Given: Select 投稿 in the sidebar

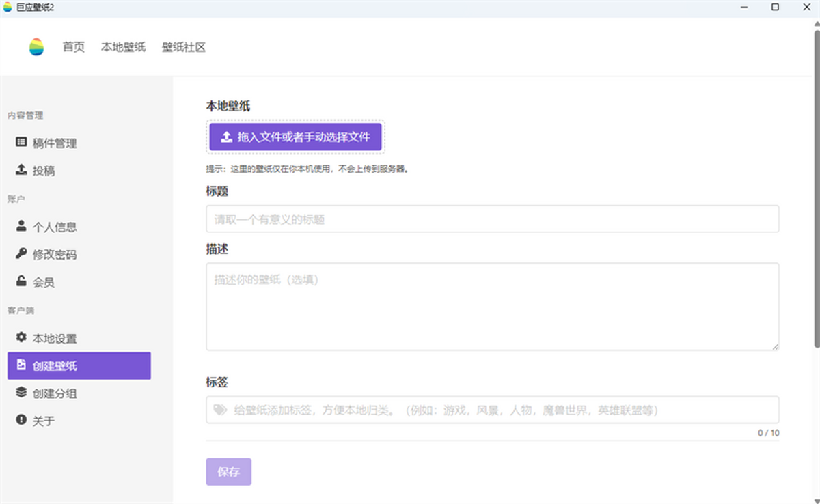Looking at the screenshot, I should pyautogui.click(x=79, y=171).
